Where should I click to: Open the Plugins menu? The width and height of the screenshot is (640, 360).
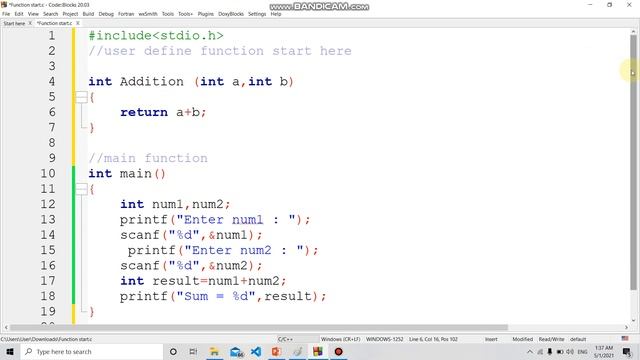(x=206, y=14)
